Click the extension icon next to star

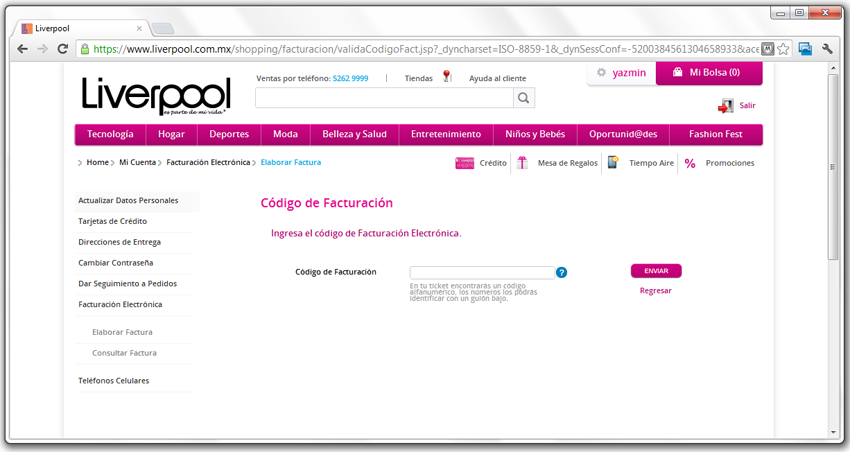(x=767, y=49)
